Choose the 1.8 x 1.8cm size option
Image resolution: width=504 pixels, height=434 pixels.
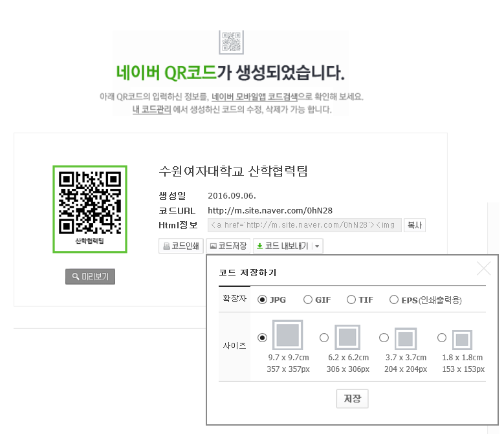pyautogui.click(x=442, y=338)
